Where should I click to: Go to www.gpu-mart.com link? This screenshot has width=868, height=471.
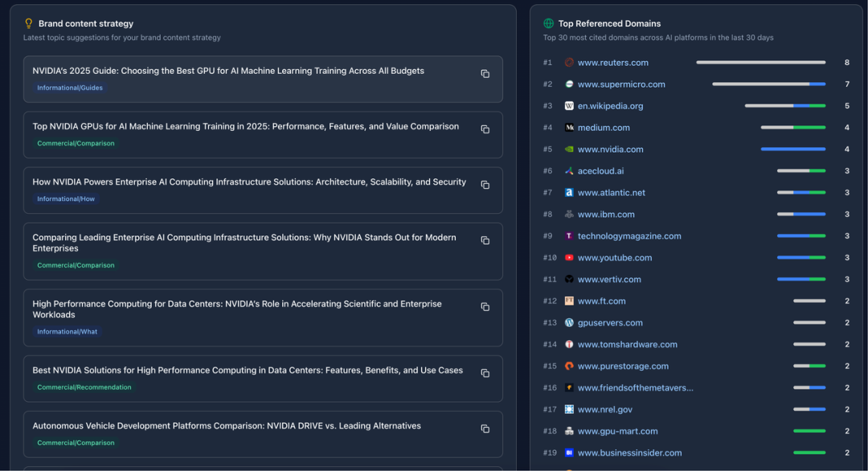pos(618,431)
